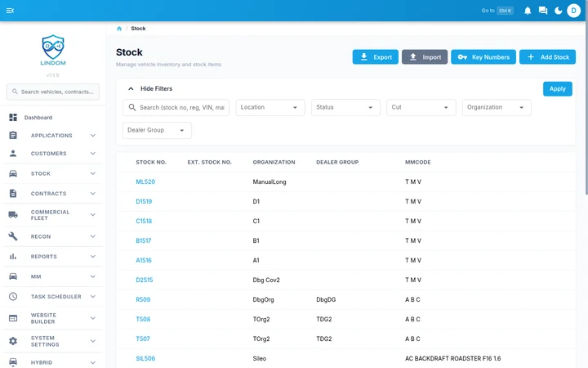Expand the MM menu chevron
This screenshot has width=588, height=368.
[92, 276]
